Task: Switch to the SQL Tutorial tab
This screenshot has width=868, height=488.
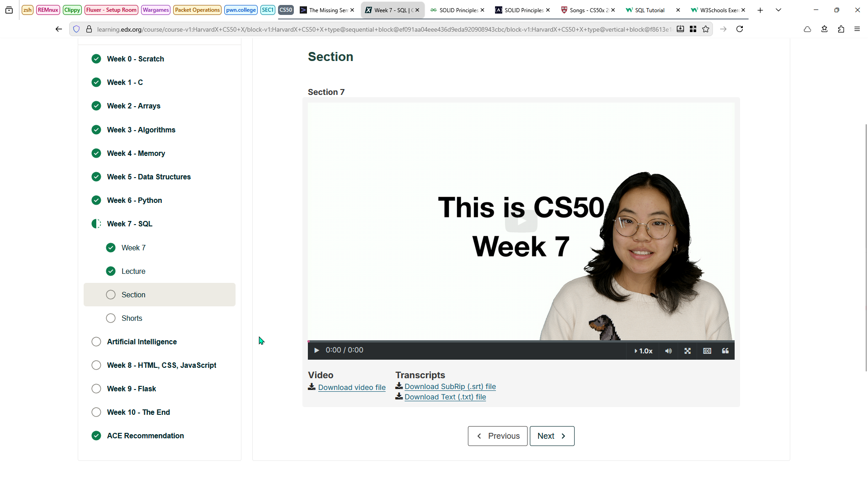Action: (649, 10)
